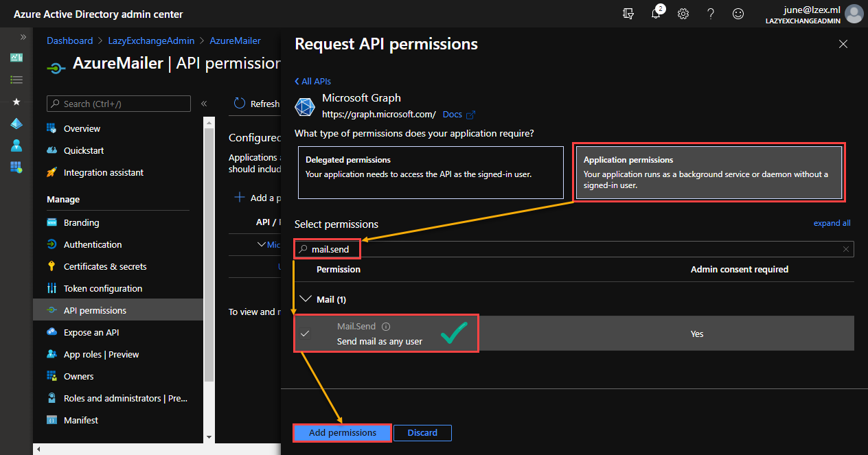Toggle the Mail.Send permission checkbox
Image resolution: width=868 pixels, height=455 pixels.
[x=305, y=334]
